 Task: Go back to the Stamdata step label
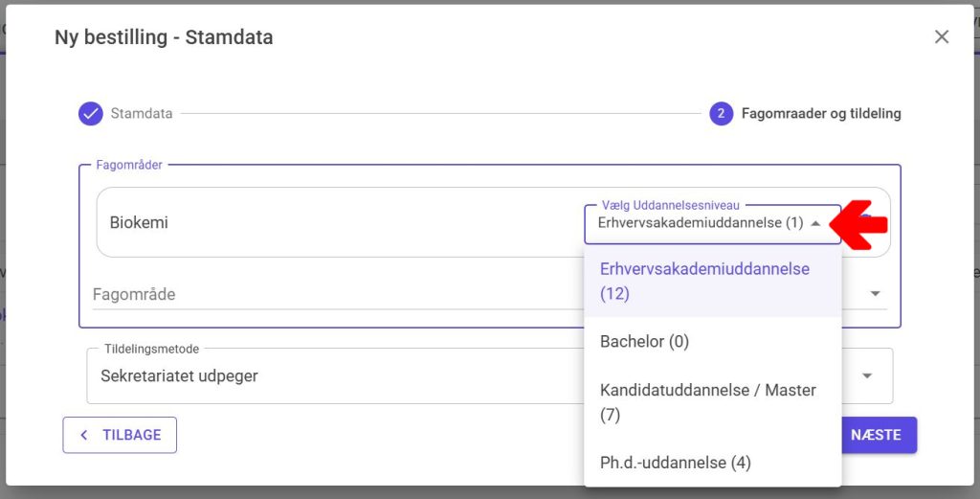point(142,113)
